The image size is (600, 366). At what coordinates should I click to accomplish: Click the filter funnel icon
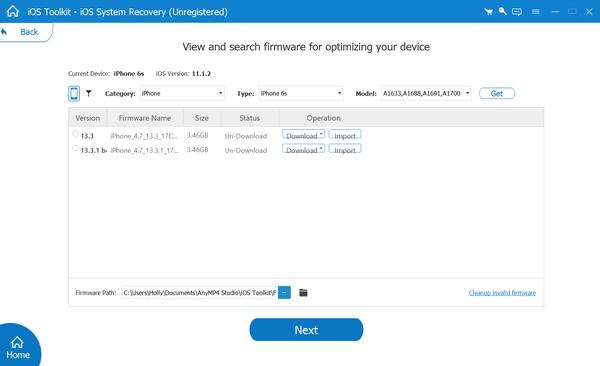point(88,93)
